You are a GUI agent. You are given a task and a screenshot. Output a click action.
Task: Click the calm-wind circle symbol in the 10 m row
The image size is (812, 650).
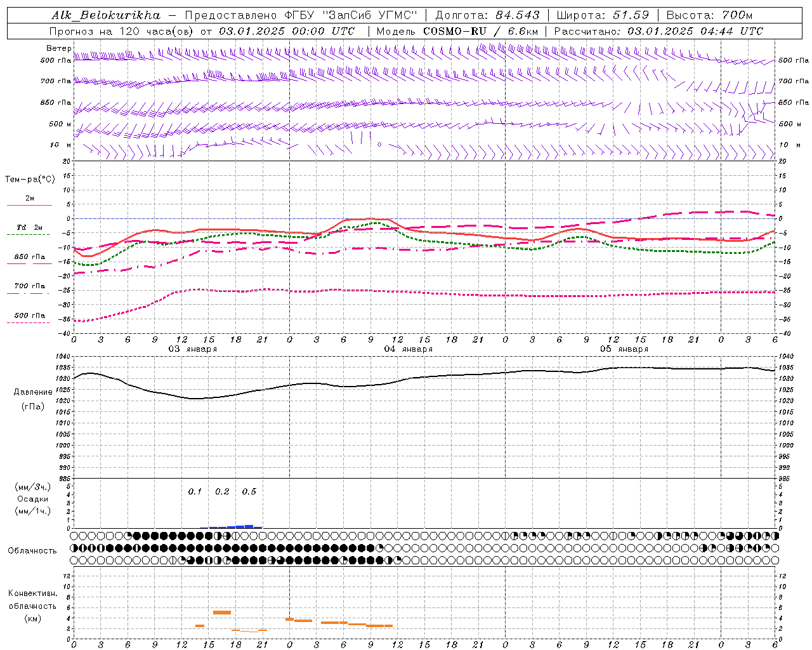click(379, 145)
